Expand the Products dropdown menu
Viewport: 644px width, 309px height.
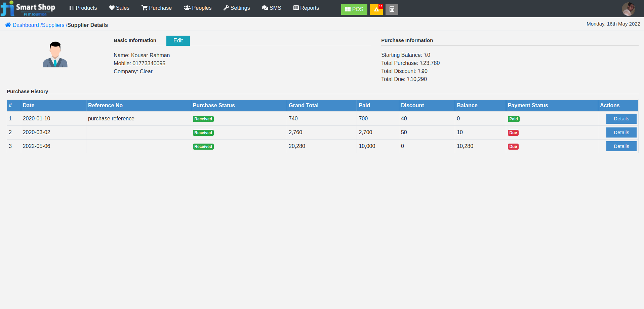tap(83, 7)
